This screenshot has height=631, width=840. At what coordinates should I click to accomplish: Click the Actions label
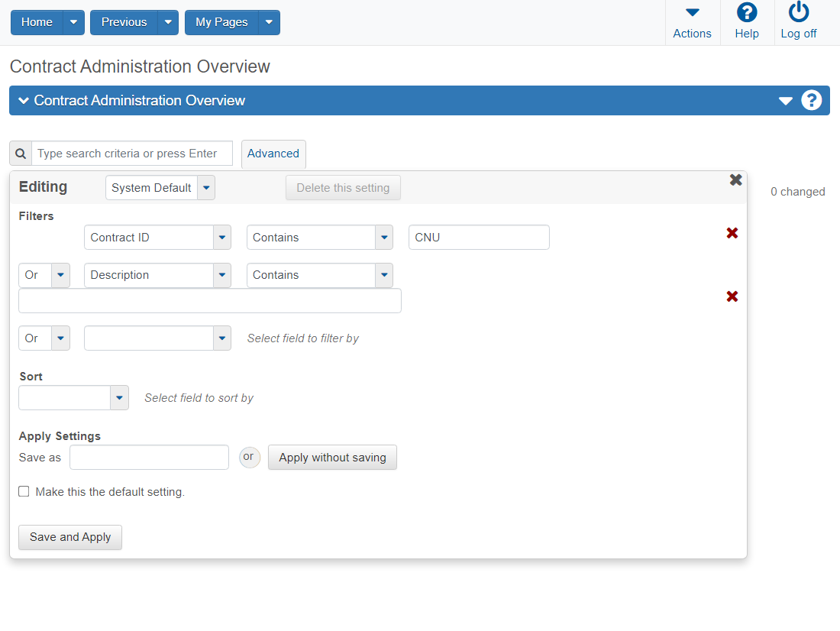point(692,34)
